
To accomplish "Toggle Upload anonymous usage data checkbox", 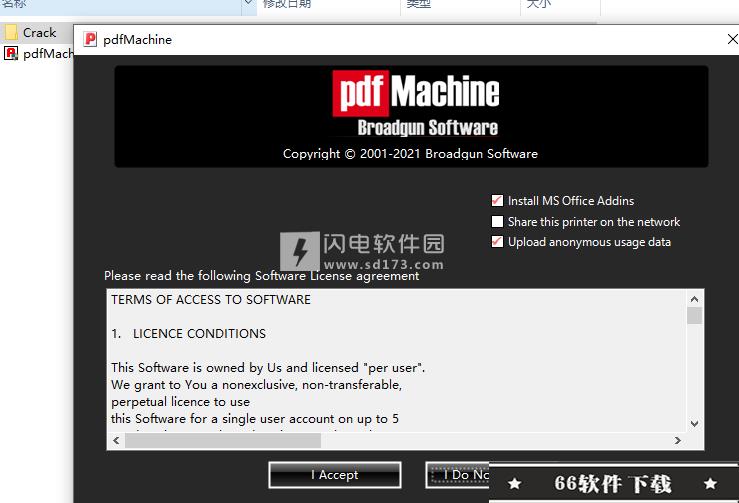I will tap(497, 242).
